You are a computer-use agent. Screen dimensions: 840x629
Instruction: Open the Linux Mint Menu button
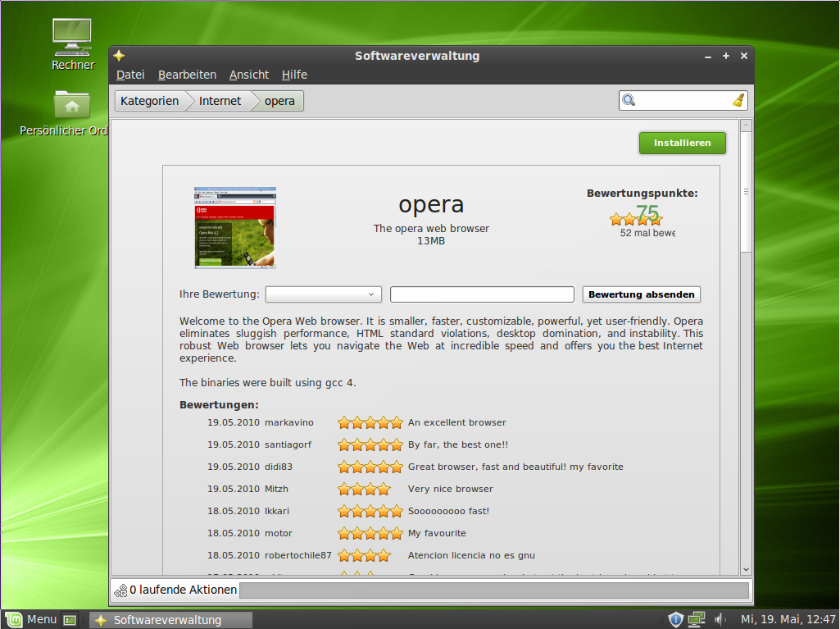pyautogui.click(x=31, y=620)
